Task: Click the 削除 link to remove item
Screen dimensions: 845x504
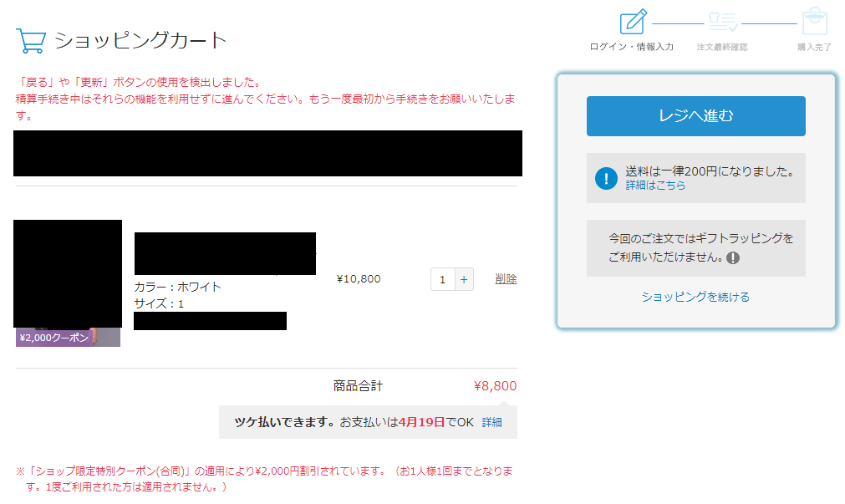Action: (x=506, y=278)
